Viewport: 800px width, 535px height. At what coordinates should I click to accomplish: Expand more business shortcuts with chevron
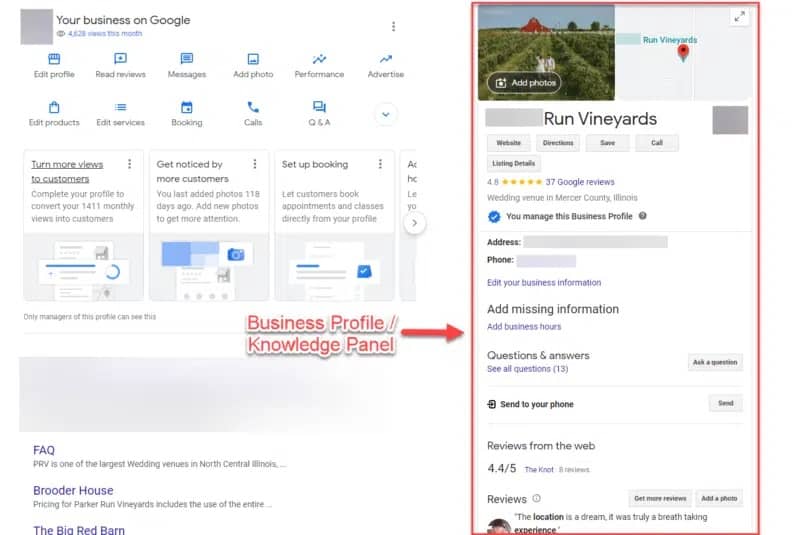pyautogui.click(x=386, y=114)
